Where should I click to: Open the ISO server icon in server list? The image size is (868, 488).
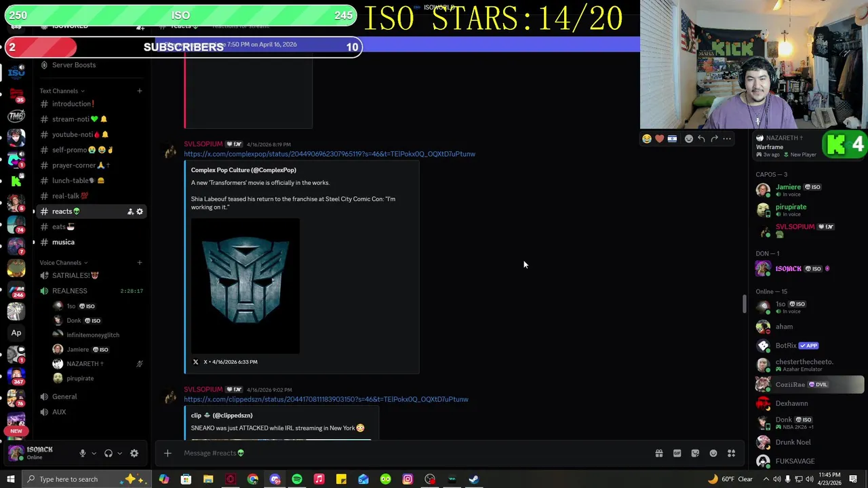click(16, 71)
